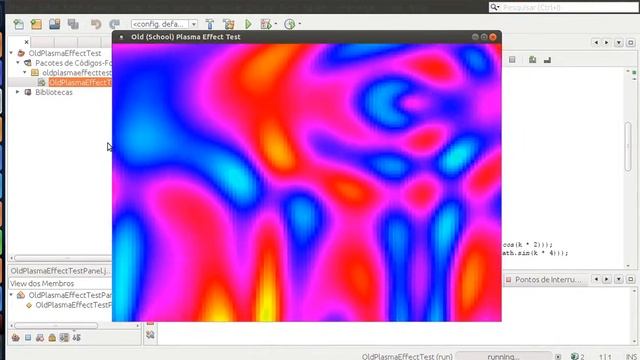This screenshot has width=640, height=360.
Task: Open the lower panel tabs list dropdown
Action: [x=619, y=279]
